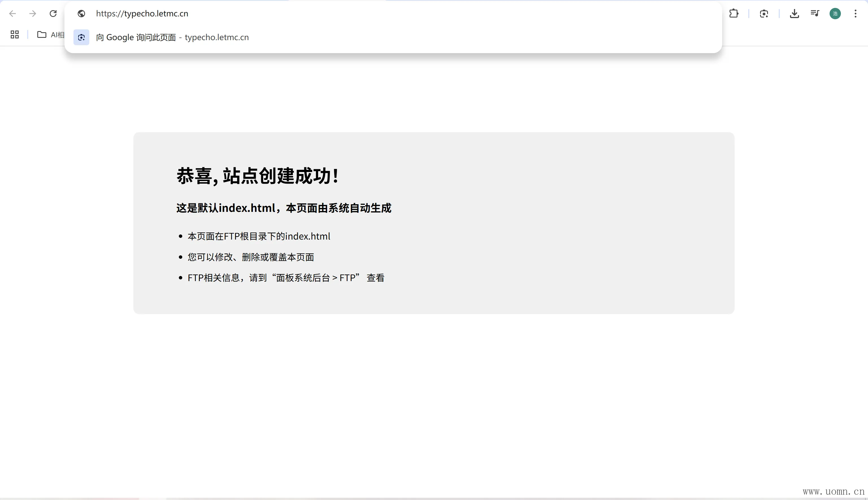Open the green profile avatar
Image resolution: width=868 pixels, height=500 pixels.
(835, 13)
